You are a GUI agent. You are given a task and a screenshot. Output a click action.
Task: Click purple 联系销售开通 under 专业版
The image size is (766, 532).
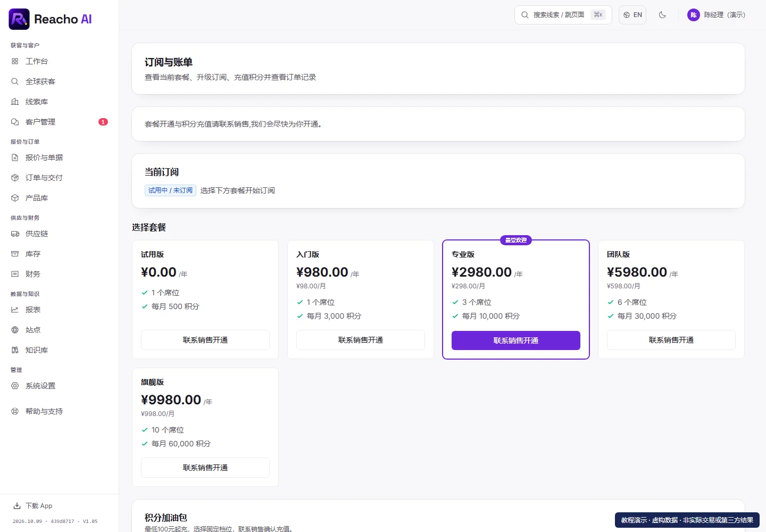pos(516,340)
